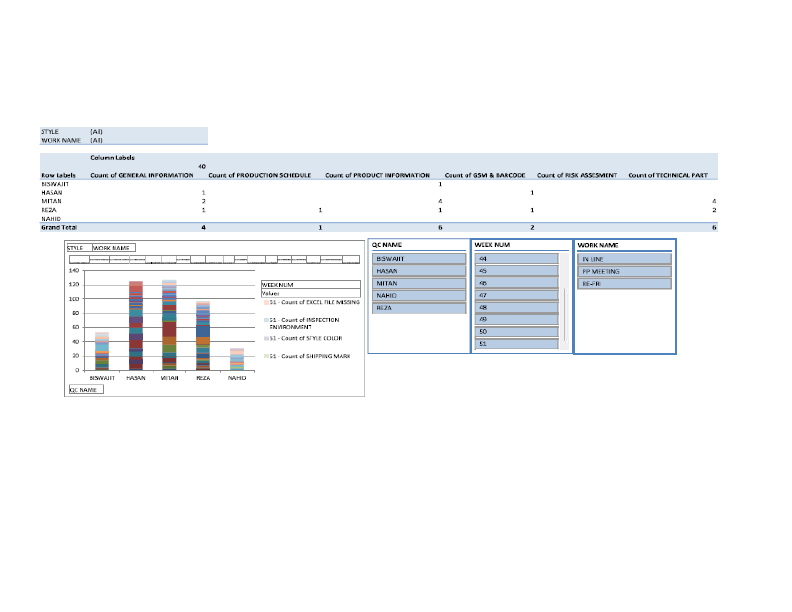Toggle BISWAJIT in the QC NAME slicer

pyautogui.click(x=419, y=259)
